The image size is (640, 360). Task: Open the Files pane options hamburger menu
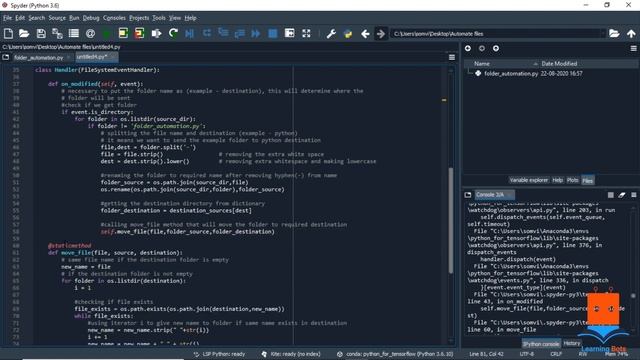click(x=633, y=49)
